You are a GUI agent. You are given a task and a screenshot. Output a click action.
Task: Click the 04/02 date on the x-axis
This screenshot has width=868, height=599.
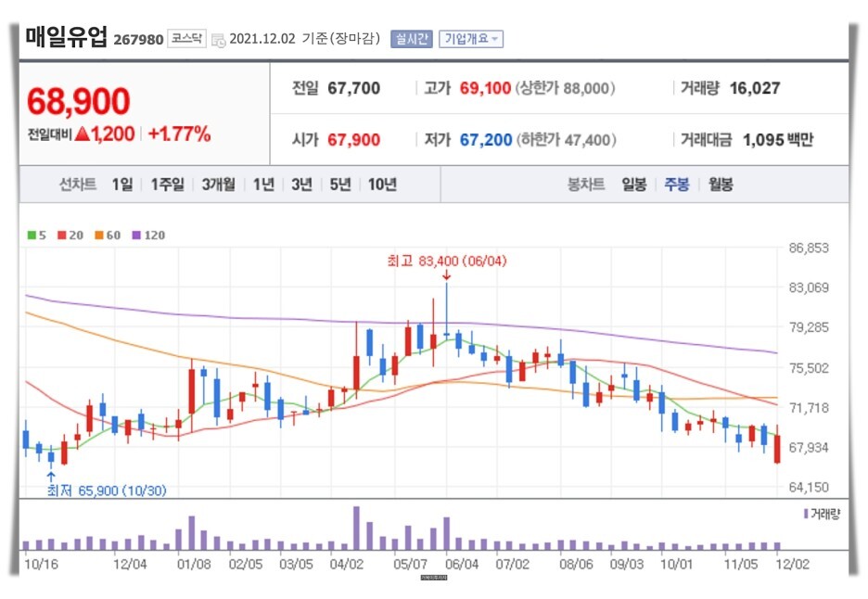[347, 564]
